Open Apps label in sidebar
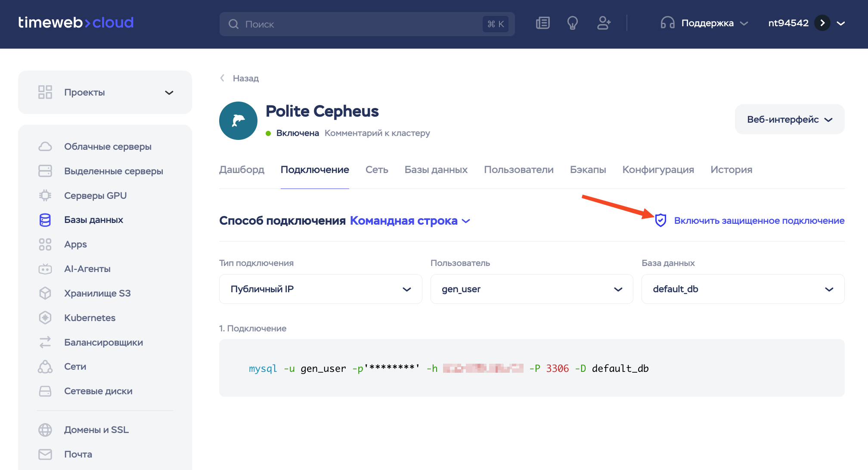This screenshot has width=868, height=470. [x=75, y=244]
